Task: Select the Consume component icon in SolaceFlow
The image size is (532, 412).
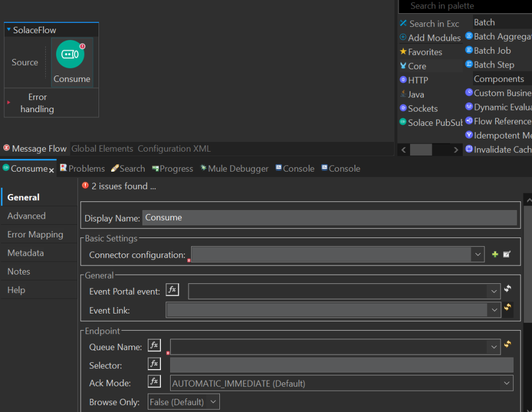Action: (70, 54)
